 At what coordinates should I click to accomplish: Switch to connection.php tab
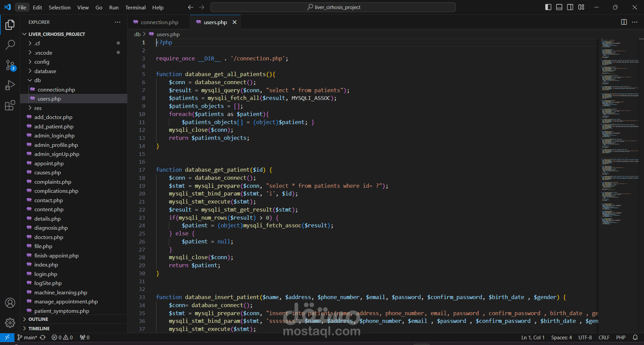pos(159,22)
